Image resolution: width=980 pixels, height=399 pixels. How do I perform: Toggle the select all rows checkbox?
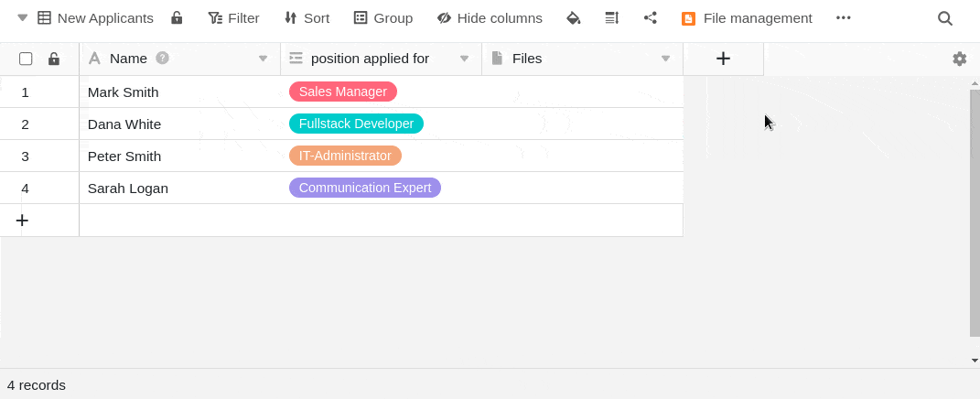(x=26, y=59)
